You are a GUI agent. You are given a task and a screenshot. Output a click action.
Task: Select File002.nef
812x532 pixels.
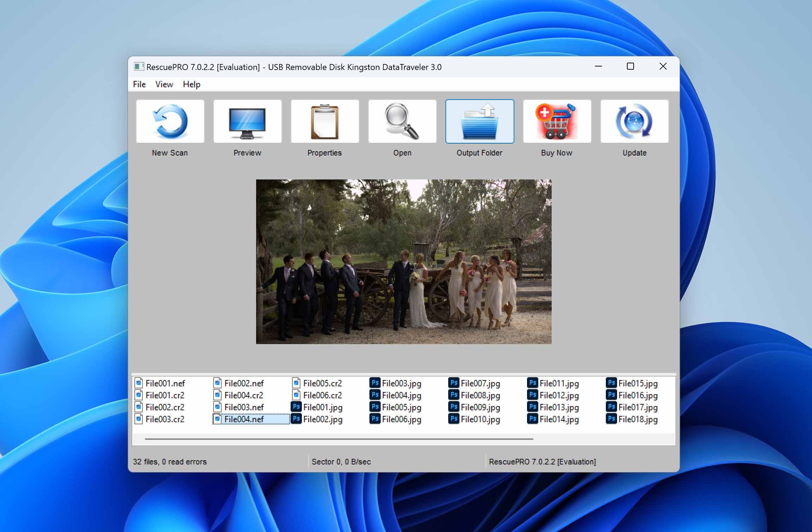click(239, 383)
